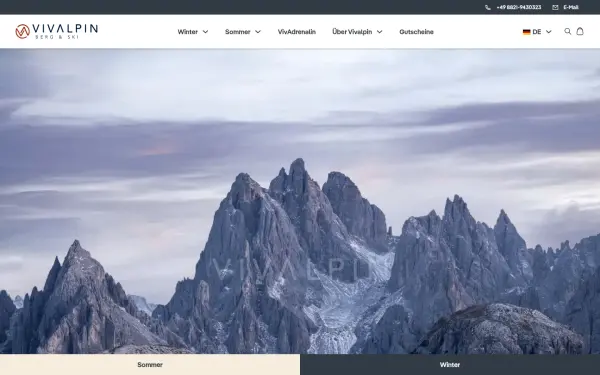
Task: Select the dark Winter tab at bottom
Action: (450, 365)
